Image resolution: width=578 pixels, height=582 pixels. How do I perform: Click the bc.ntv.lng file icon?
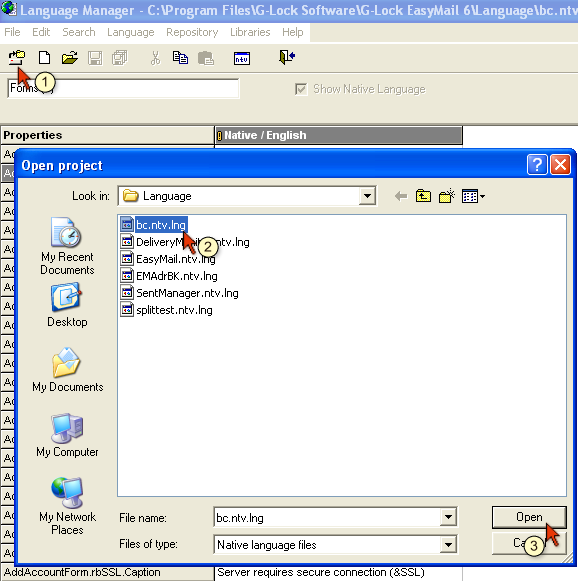point(127,225)
